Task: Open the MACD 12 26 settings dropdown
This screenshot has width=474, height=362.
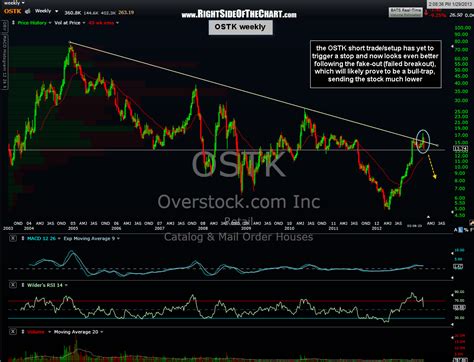Action: tap(59, 239)
